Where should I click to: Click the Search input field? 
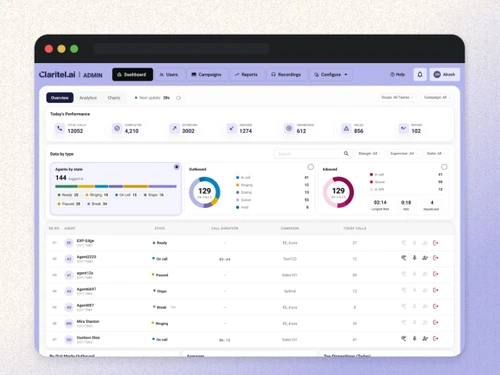coord(313,153)
